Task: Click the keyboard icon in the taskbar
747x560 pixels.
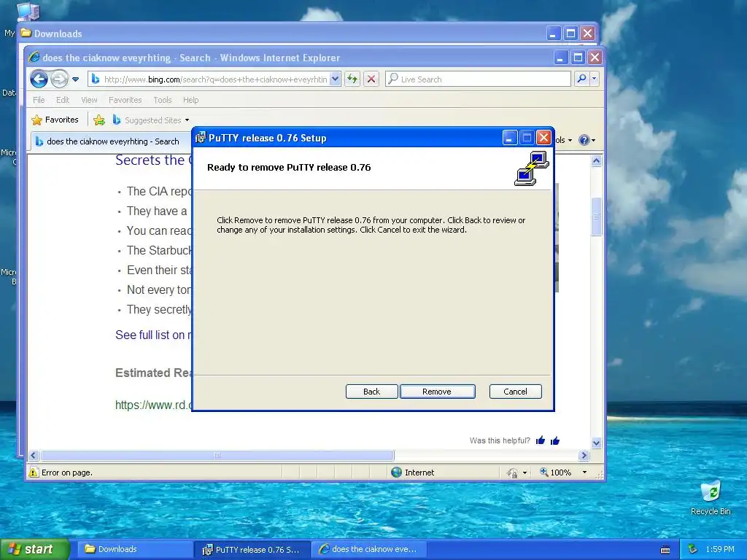Action: (x=665, y=550)
